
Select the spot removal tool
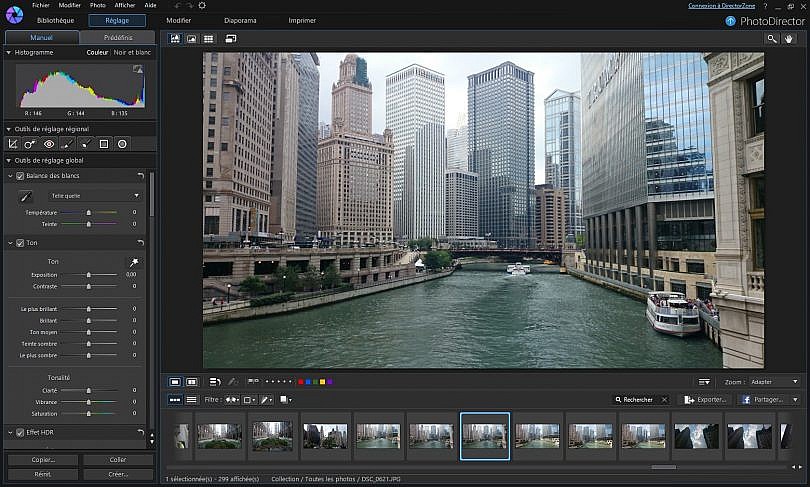point(30,144)
